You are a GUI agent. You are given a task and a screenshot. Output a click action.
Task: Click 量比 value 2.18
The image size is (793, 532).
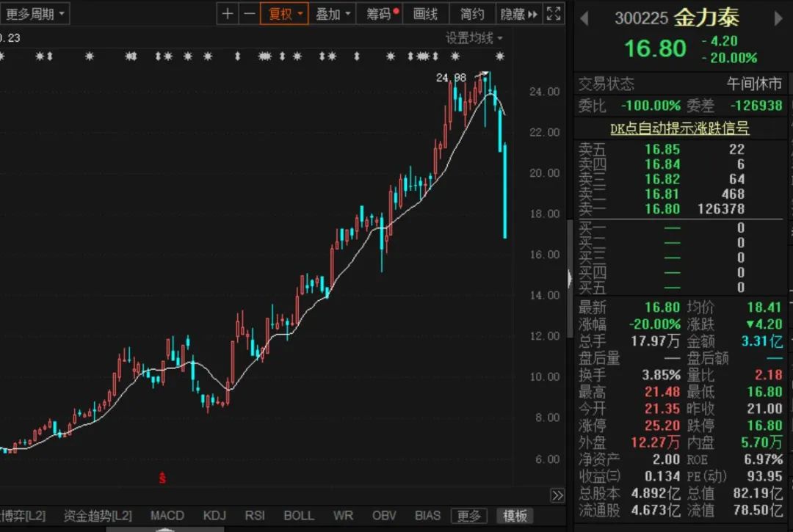[x=768, y=375]
